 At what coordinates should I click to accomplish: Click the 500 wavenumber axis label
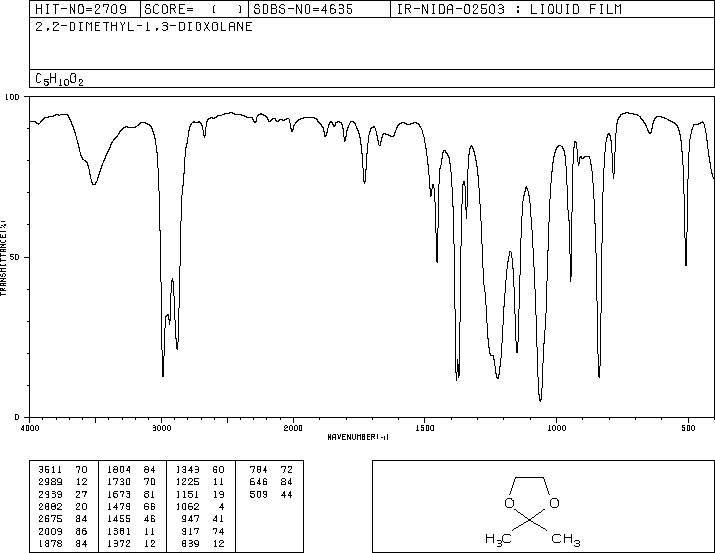point(688,428)
